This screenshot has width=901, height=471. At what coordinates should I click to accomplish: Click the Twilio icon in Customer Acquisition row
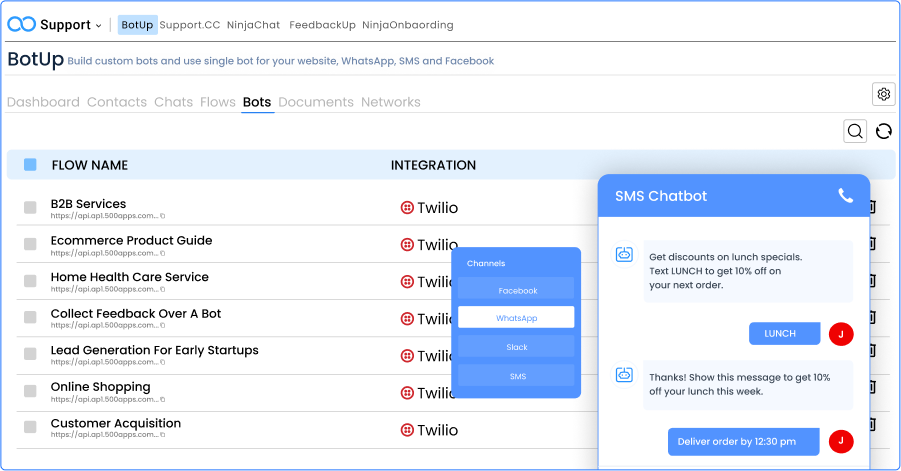[407, 430]
